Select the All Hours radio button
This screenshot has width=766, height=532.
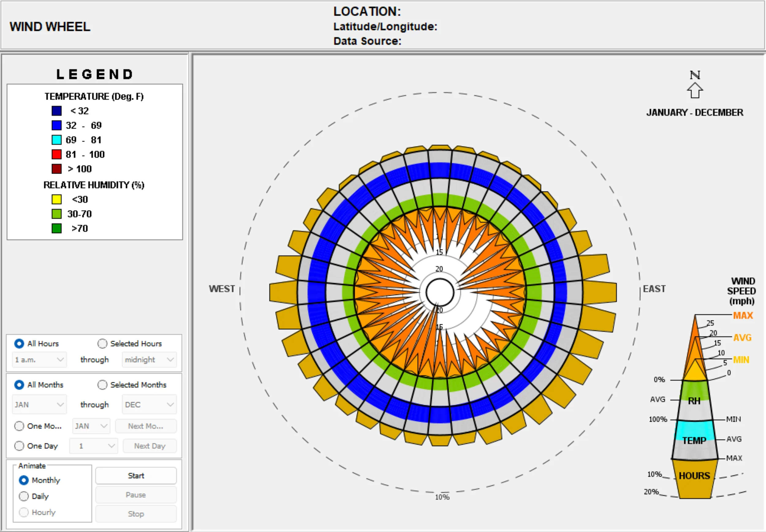coord(19,343)
